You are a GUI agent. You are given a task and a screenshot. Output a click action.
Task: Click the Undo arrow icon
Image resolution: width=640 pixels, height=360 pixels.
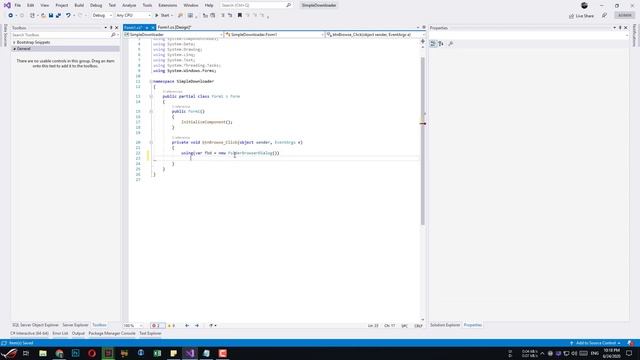pyautogui.click(x=68, y=16)
